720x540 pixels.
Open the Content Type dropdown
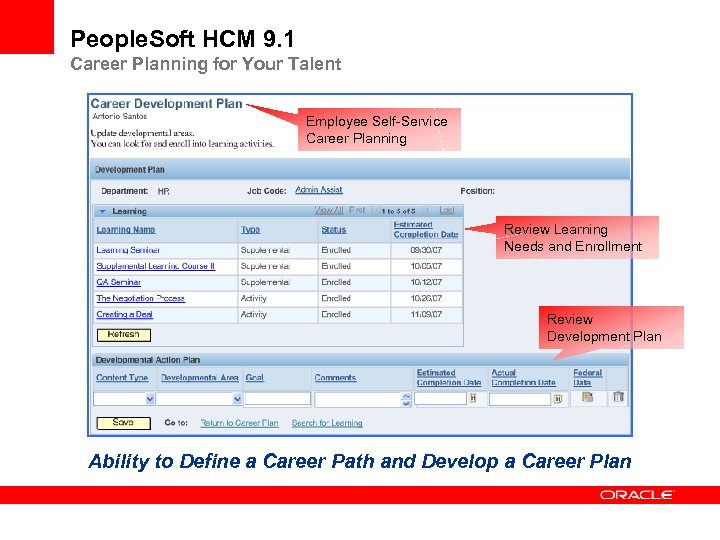[x=150, y=399]
